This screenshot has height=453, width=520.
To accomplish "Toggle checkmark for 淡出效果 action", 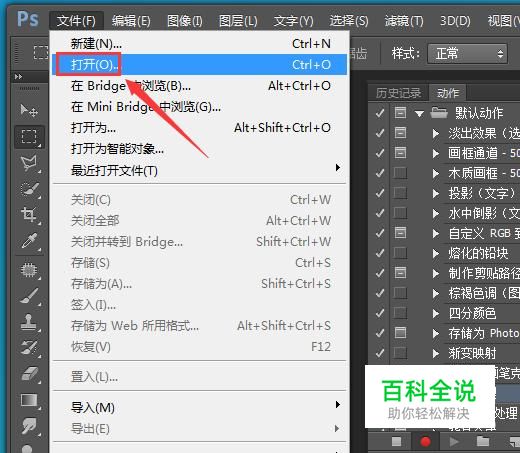I will pos(380,133).
